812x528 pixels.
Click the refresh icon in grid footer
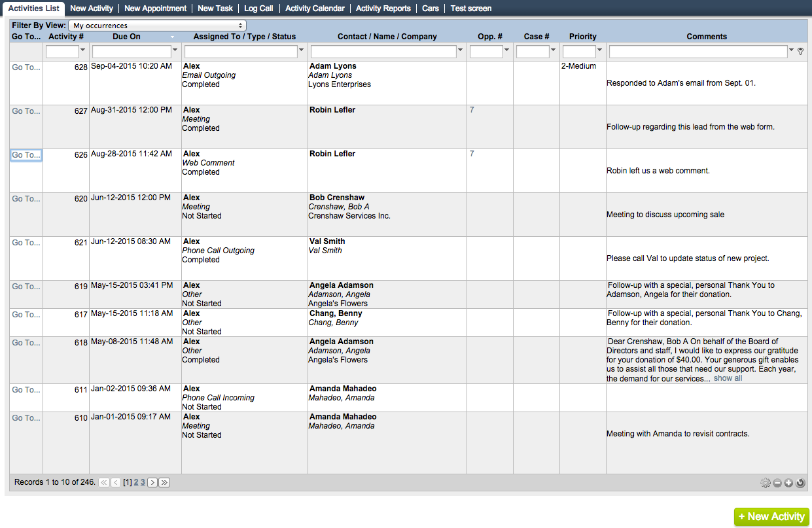point(800,483)
